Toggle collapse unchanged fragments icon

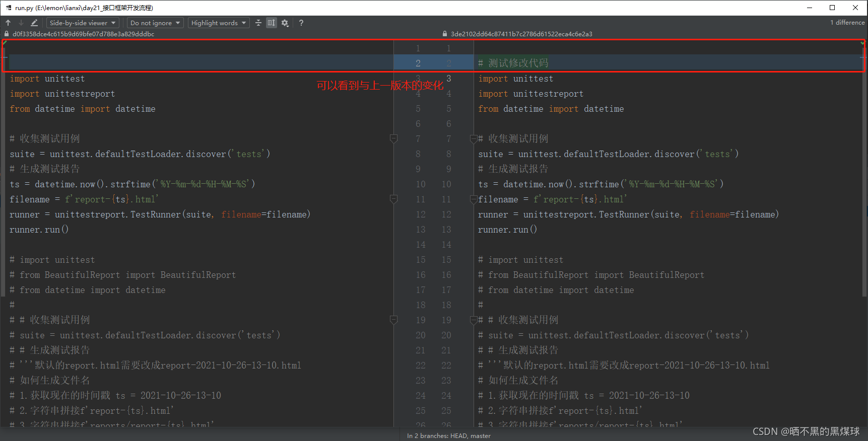pos(258,23)
